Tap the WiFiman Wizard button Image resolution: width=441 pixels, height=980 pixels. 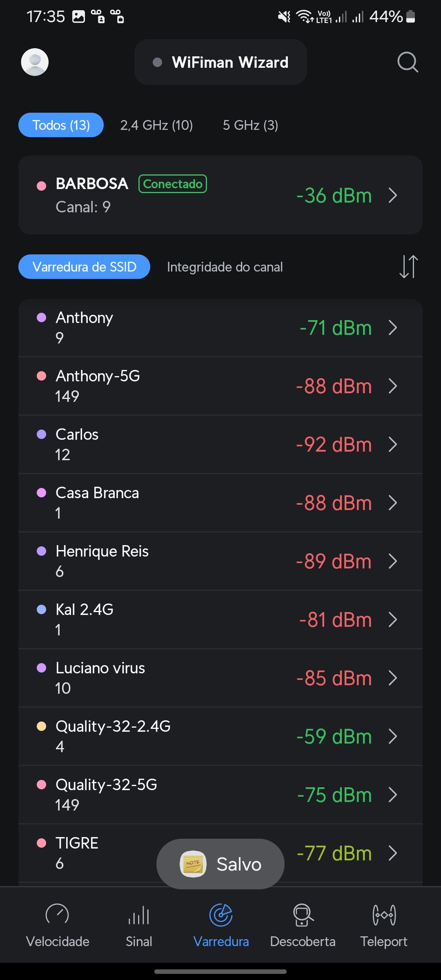(x=220, y=62)
